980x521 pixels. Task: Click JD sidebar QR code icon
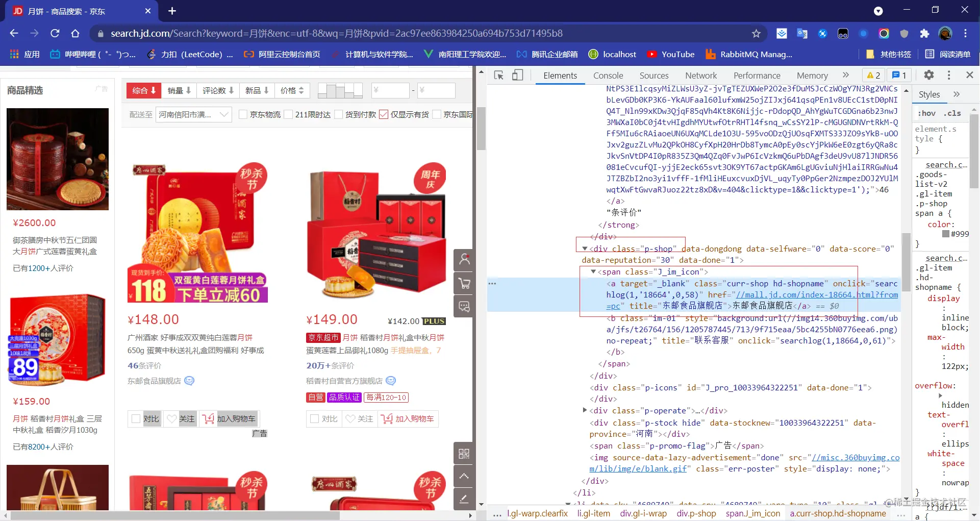(x=464, y=453)
